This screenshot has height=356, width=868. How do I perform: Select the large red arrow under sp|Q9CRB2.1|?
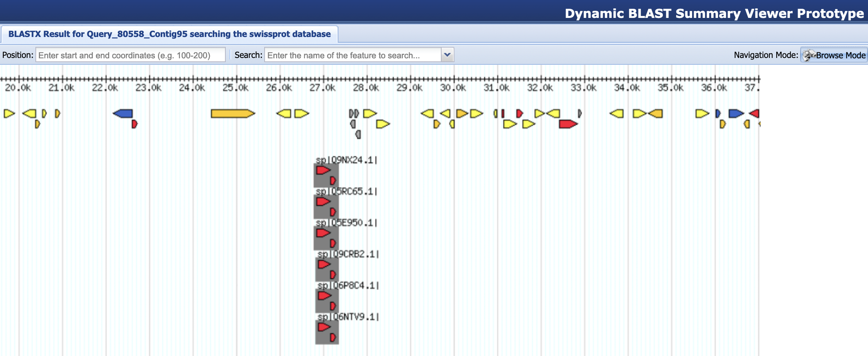click(x=324, y=264)
